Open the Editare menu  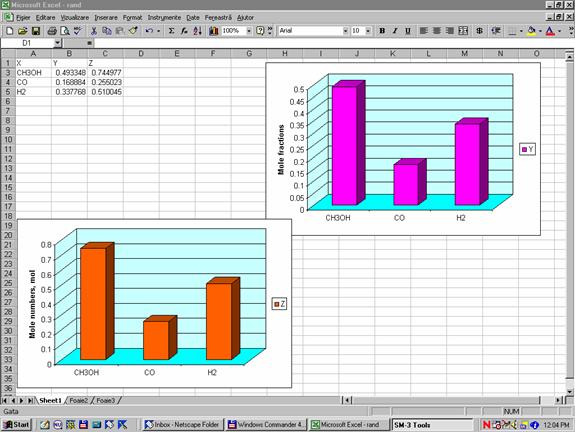coord(45,17)
